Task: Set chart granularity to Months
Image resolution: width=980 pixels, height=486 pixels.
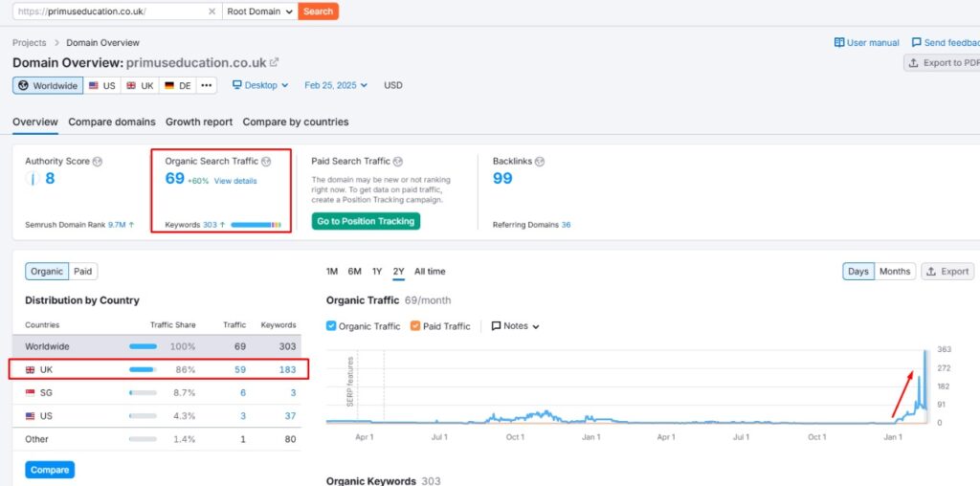Action: [x=895, y=271]
